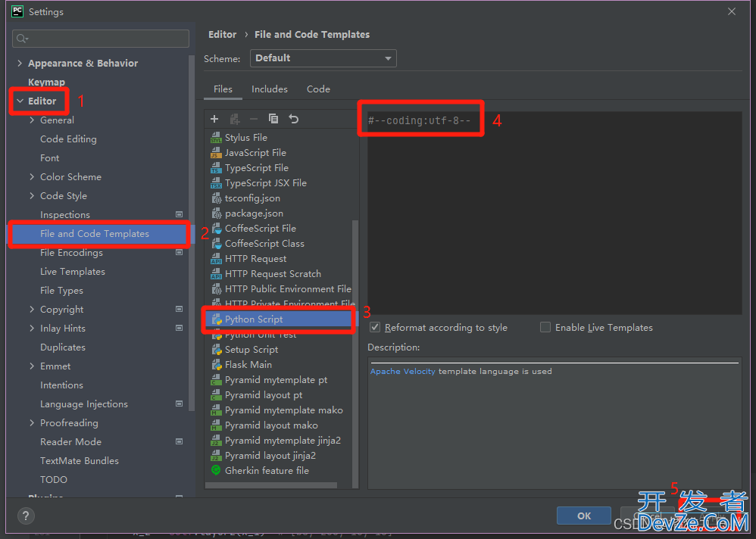Expand Appearance & Behavior section
756x539 pixels.
coord(20,63)
